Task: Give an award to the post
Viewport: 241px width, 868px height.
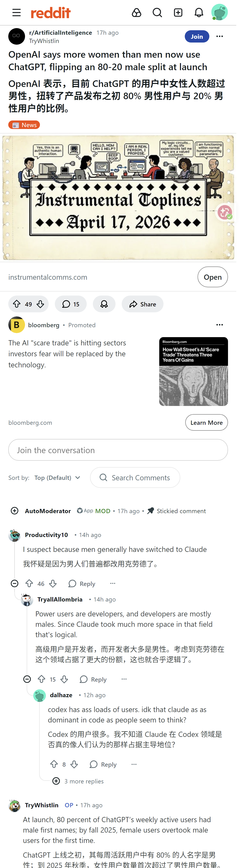Action: pos(104,304)
